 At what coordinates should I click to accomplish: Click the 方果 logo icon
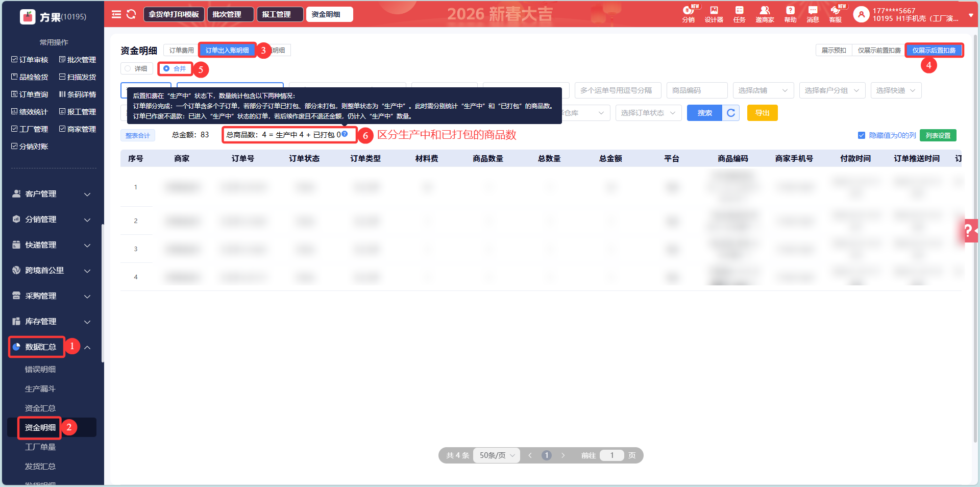28,17
